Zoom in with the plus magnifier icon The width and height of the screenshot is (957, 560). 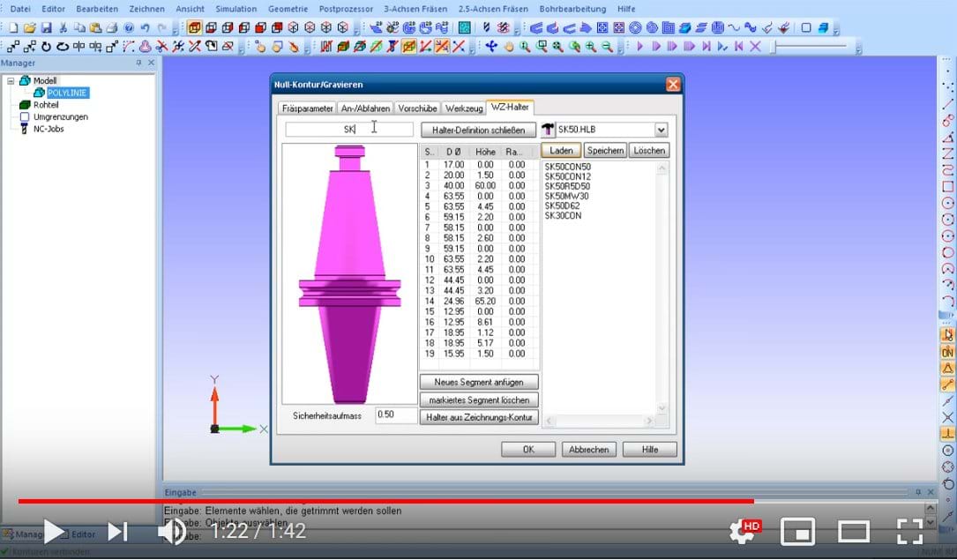(x=591, y=47)
